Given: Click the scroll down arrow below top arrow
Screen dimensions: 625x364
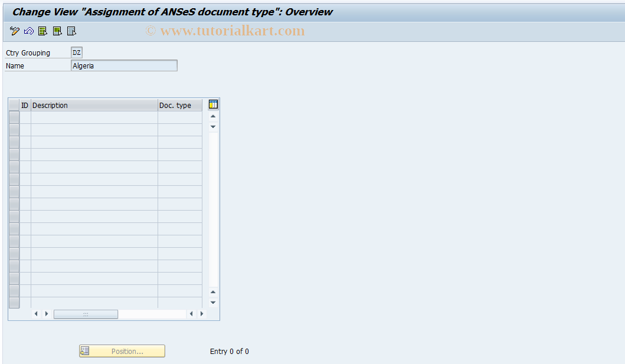Looking at the screenshot, I should [x=213, y=127].
